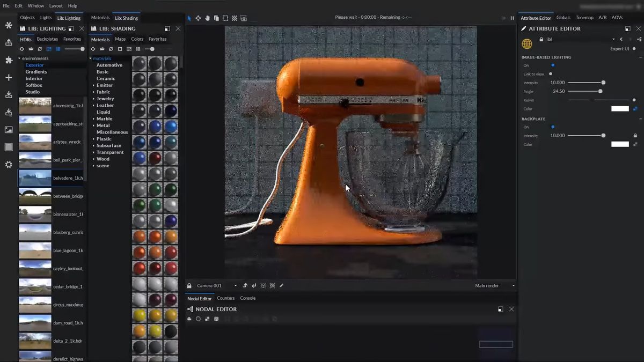
Task: Open folder icon in Lib: Shading toolbar
Action: click(102, 49)
